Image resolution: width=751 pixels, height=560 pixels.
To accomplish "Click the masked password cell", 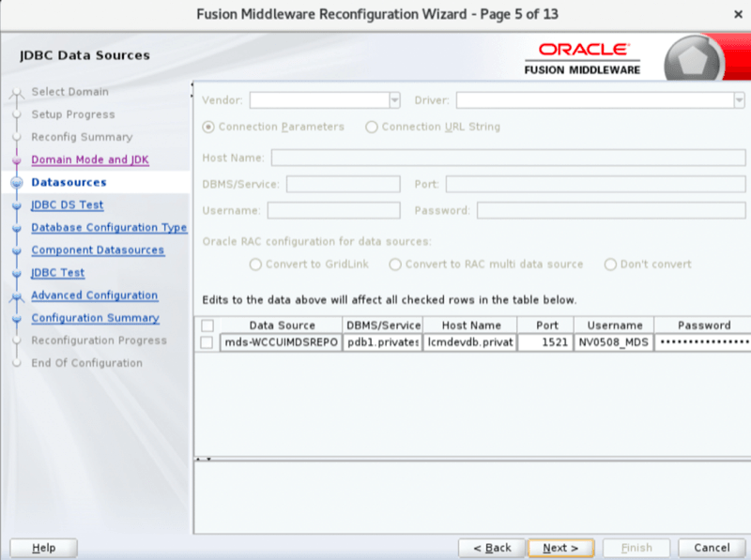I will click(703, 342).
